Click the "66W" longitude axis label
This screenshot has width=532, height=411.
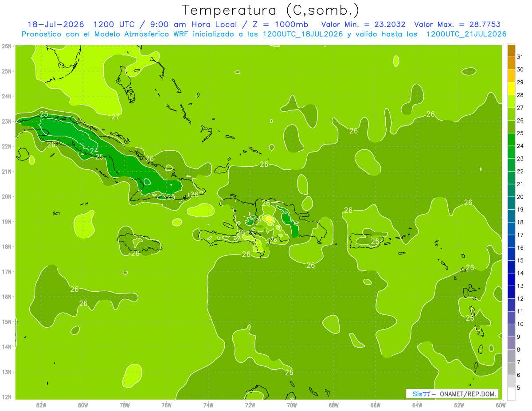pyautogui.click(x=375, y=405)
